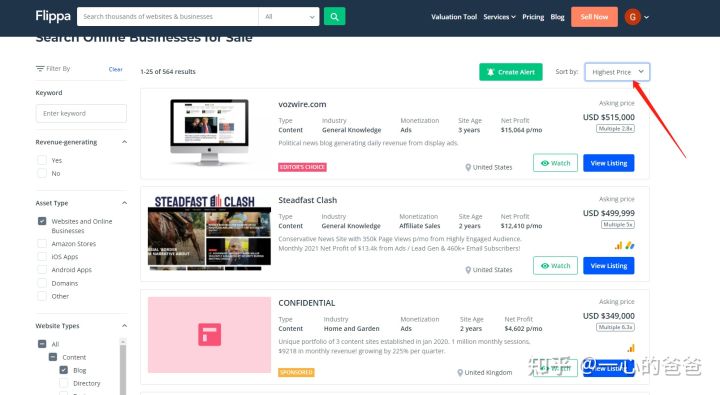Click the Flippa logo

[x=53, y=17]
